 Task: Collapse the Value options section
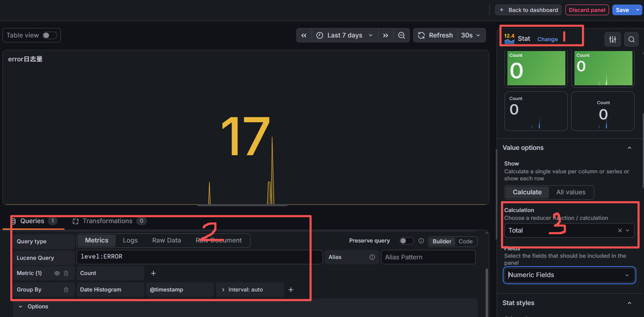tap(629, 148)
